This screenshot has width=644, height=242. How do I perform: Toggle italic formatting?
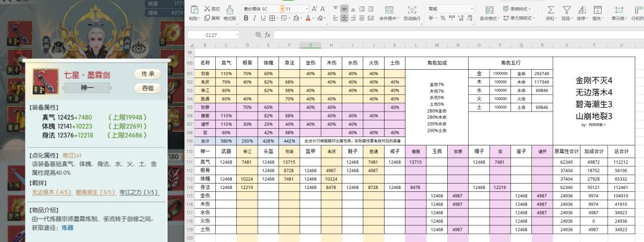coord(255,18)
